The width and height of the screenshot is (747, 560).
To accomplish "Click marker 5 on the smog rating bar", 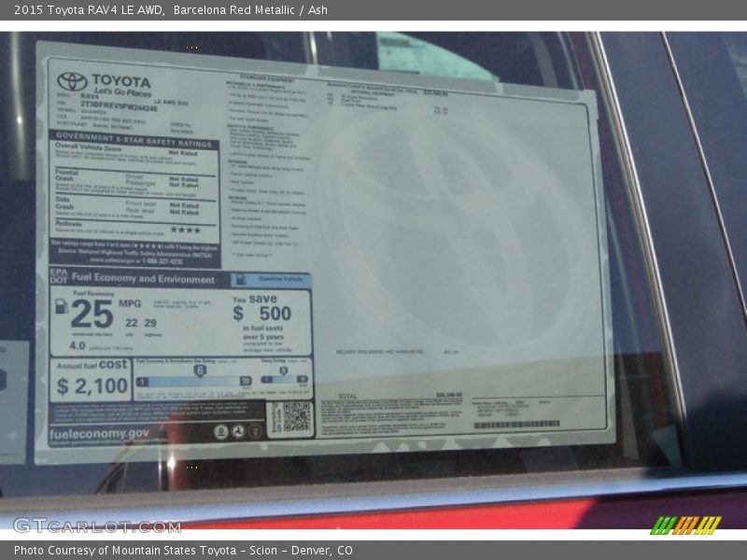I will [283, 371].
